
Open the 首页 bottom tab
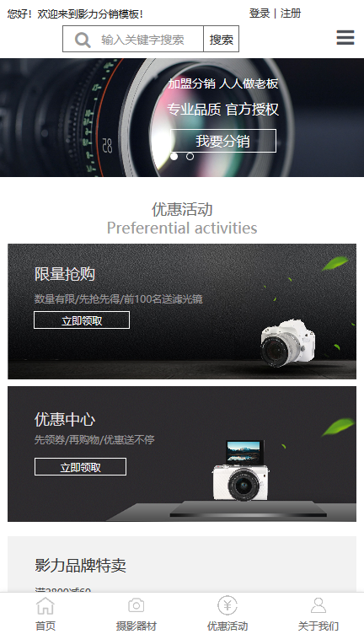coord(45,626)
